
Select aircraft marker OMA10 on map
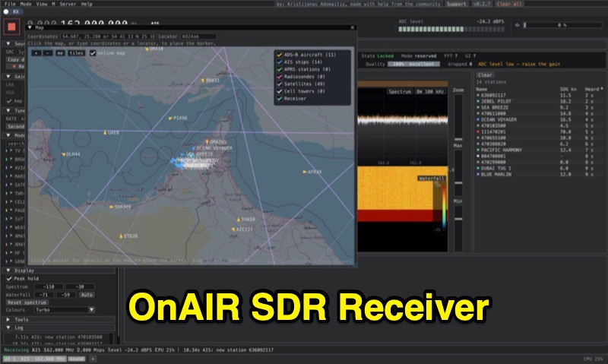(147, 49)
